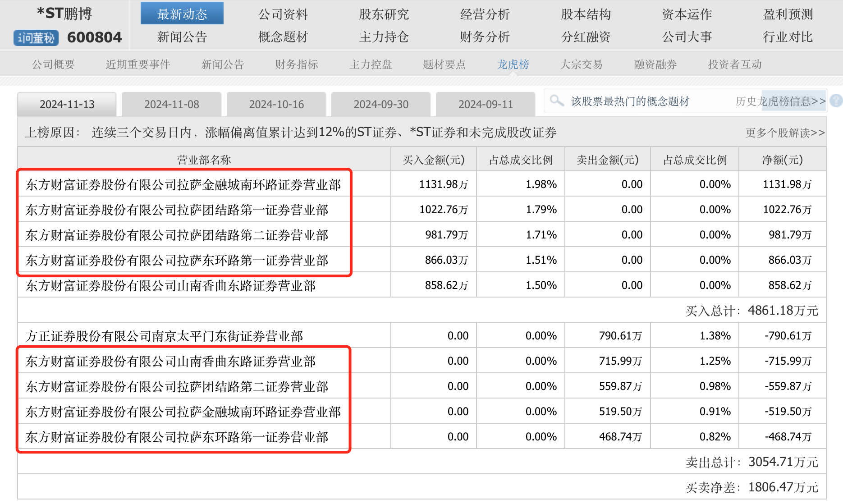Click the sell-side 拉萨团结路第二证券营业部 row name

177,386
